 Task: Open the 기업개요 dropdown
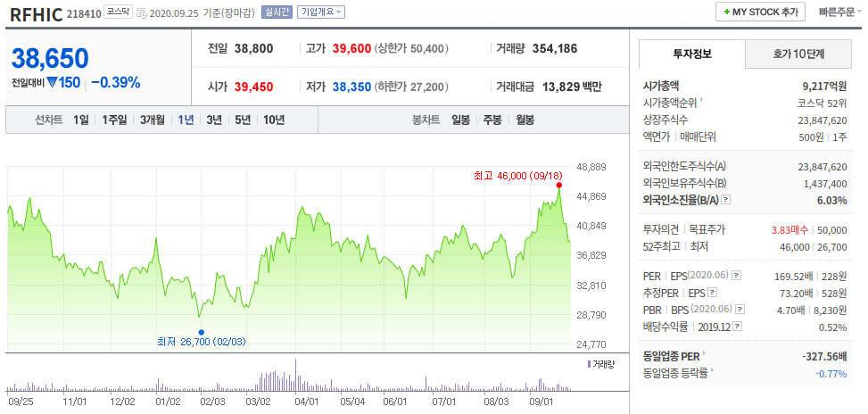click(321, 12)
